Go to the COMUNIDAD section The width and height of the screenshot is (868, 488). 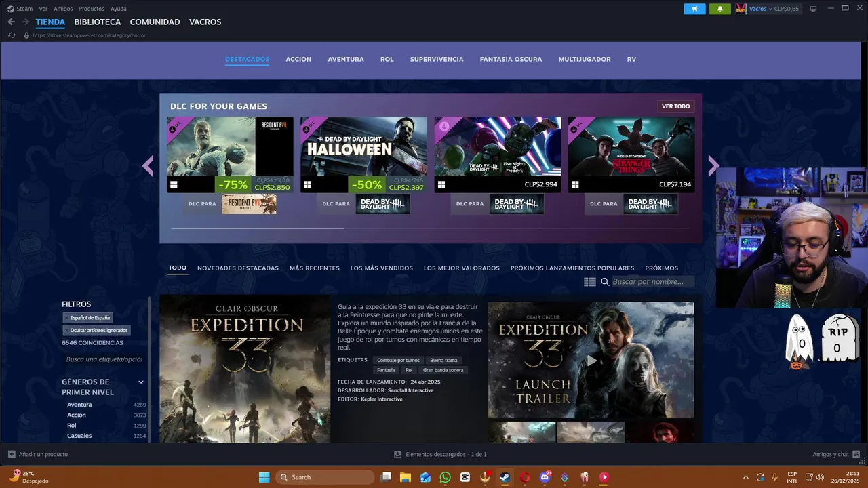[155, 22]
